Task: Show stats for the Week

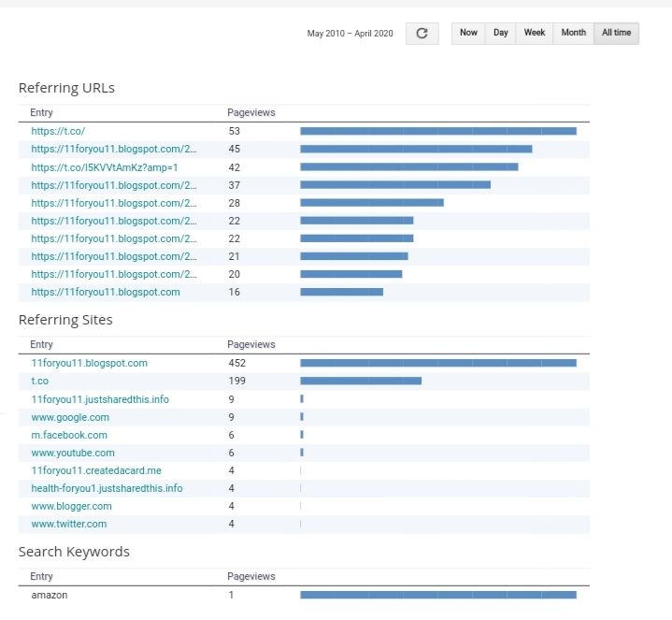Action: coord(535,33)
